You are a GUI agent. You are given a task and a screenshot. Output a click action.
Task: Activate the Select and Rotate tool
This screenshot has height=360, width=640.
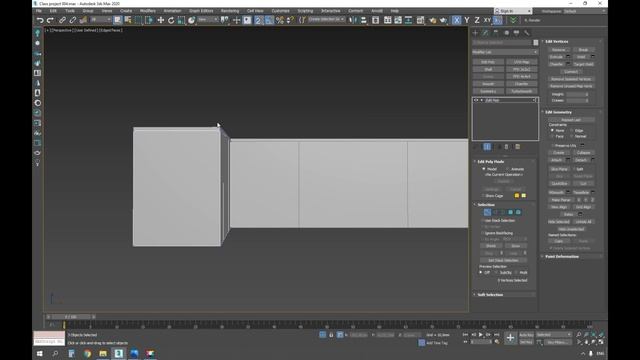click(171, 20)
